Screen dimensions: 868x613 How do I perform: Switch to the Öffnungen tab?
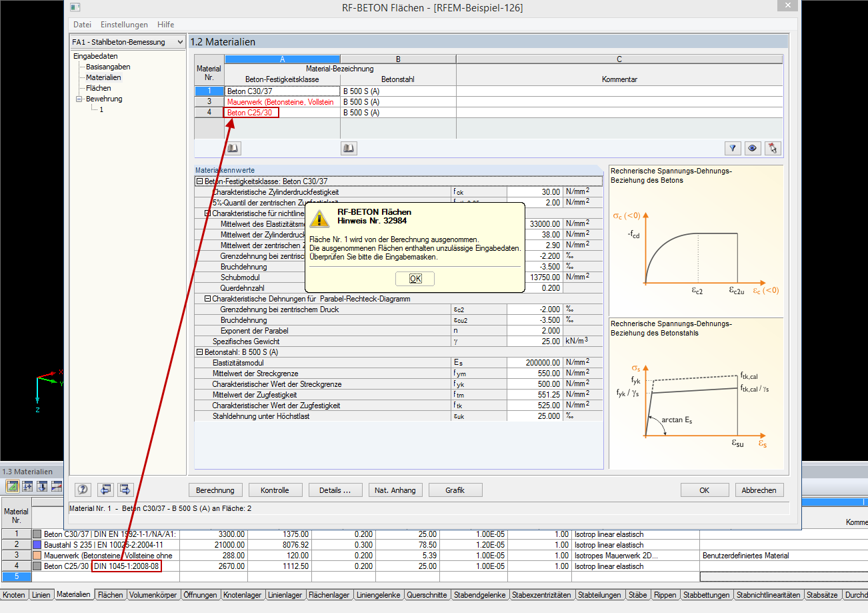(x=201, y=595)
